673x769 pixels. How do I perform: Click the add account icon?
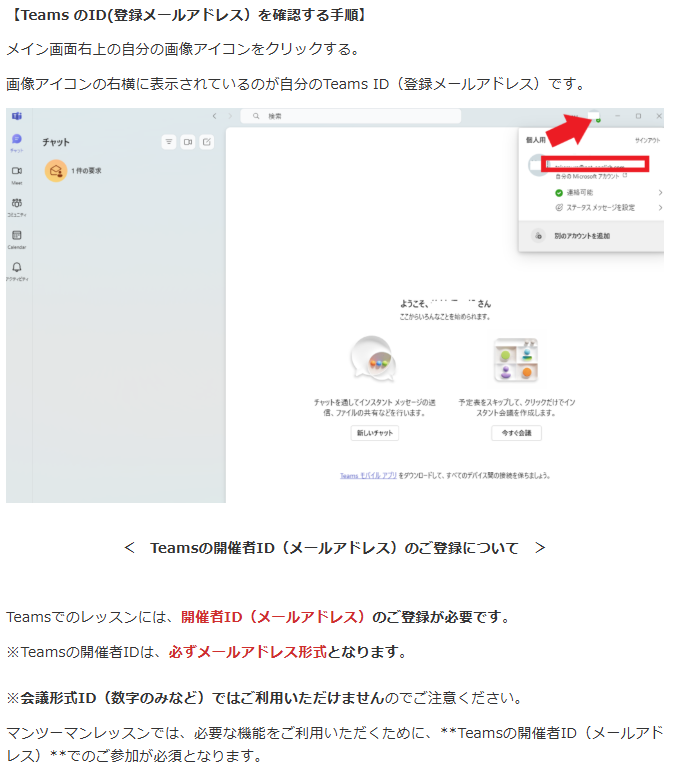point(538,236)
